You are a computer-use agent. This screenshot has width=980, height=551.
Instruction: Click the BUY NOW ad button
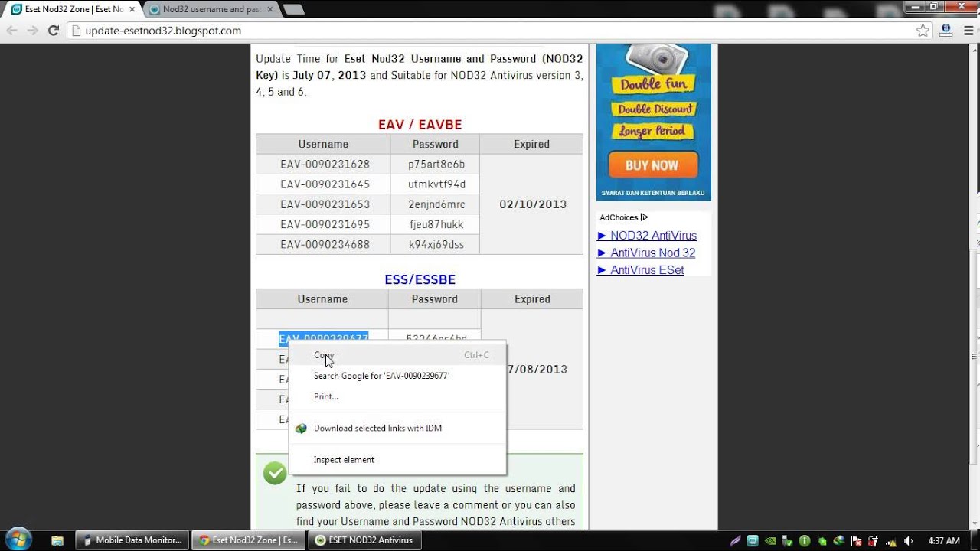pyautogui.click(x=652, y=165)
